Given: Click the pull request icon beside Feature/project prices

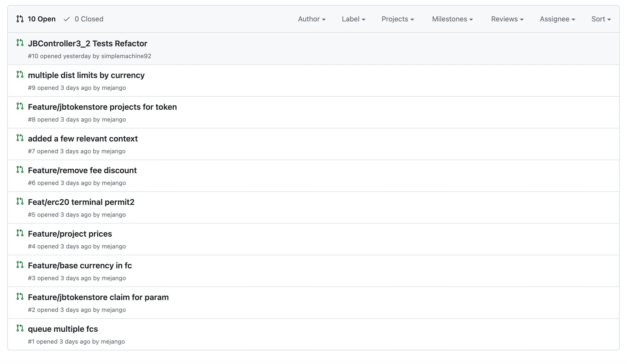Looking at the screenshot, I should click(x=20, y=233).
